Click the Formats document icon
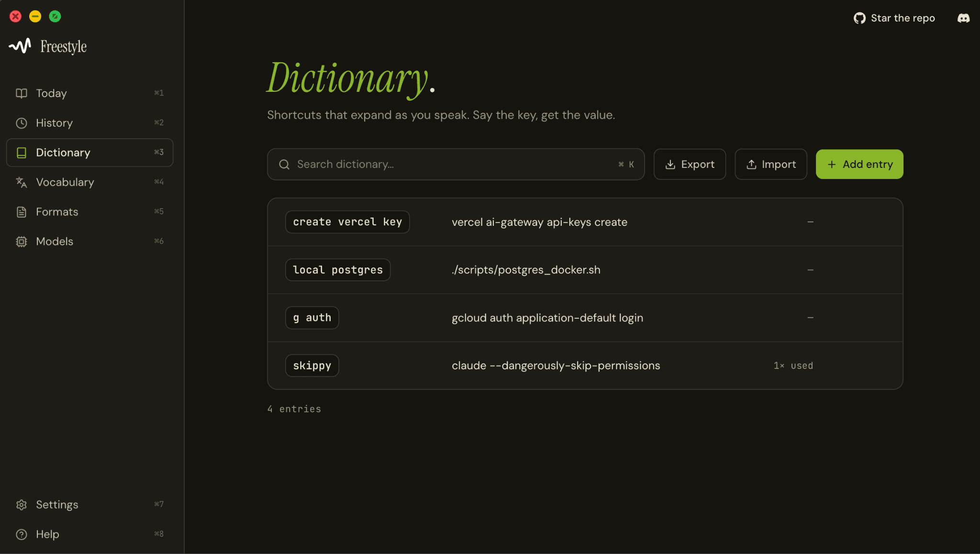The image size is (980, 554). [x=22, y=212]
